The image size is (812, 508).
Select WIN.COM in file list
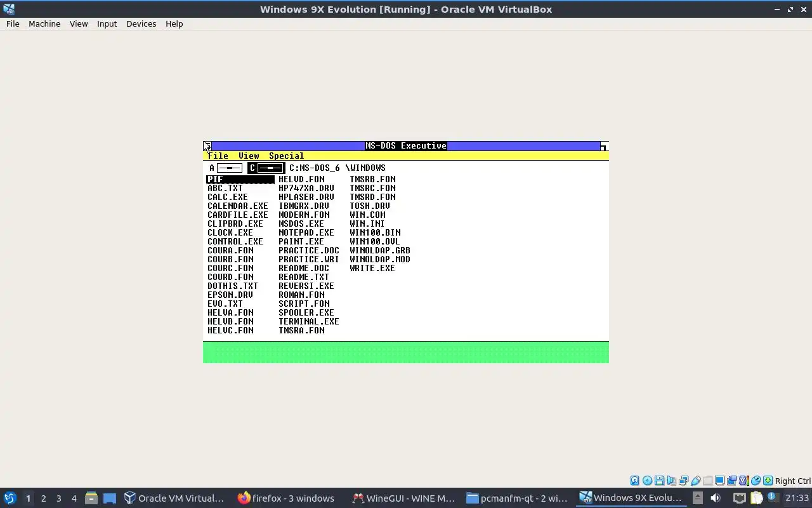click(367, 215)
